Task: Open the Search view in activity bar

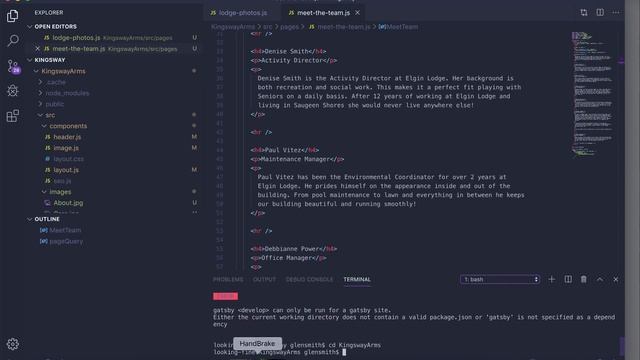Action: click(13, 40)
